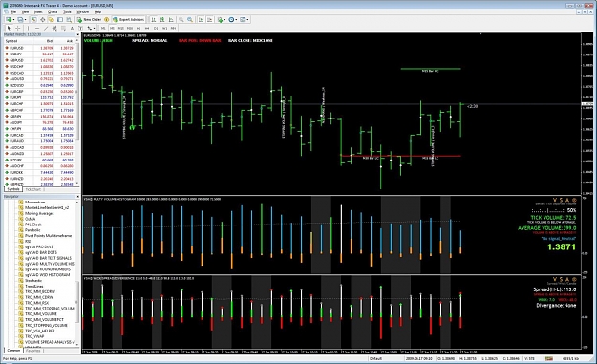Open the Charts menu
This screenshot has height=364, width=597.
click(53, 11)
